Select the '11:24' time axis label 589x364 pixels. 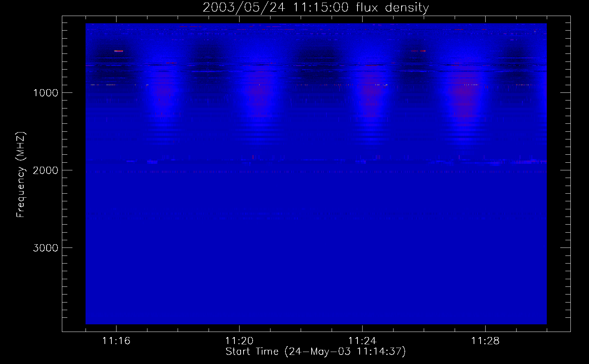(x=362, y=341)
